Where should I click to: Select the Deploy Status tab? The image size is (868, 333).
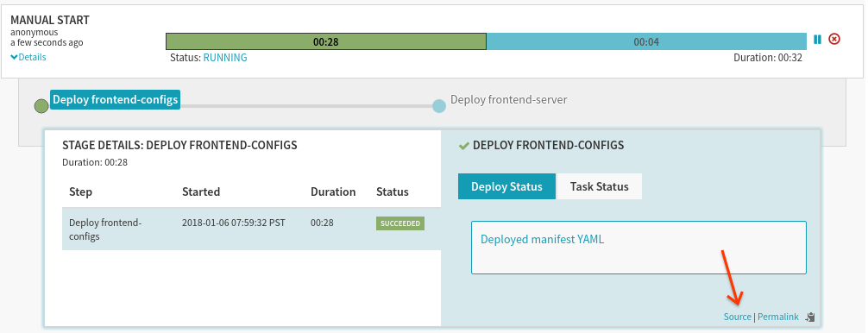(506, 186)
